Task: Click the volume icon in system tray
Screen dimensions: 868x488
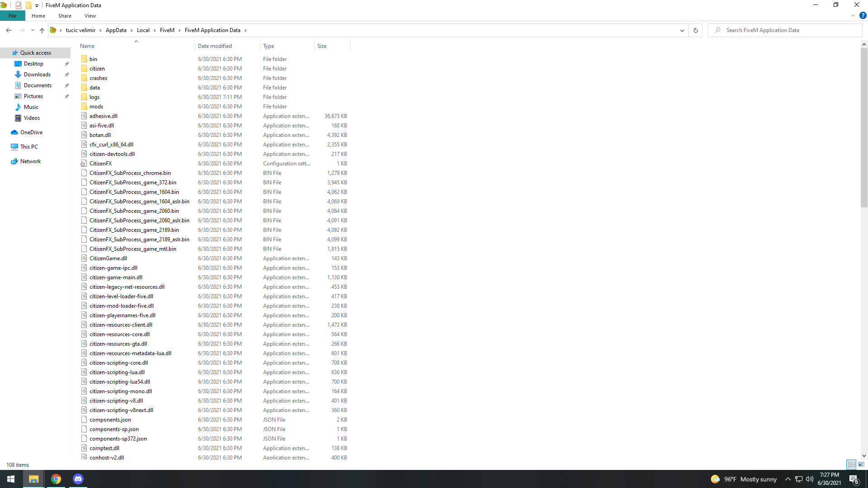Action: [x=810, y=479]
